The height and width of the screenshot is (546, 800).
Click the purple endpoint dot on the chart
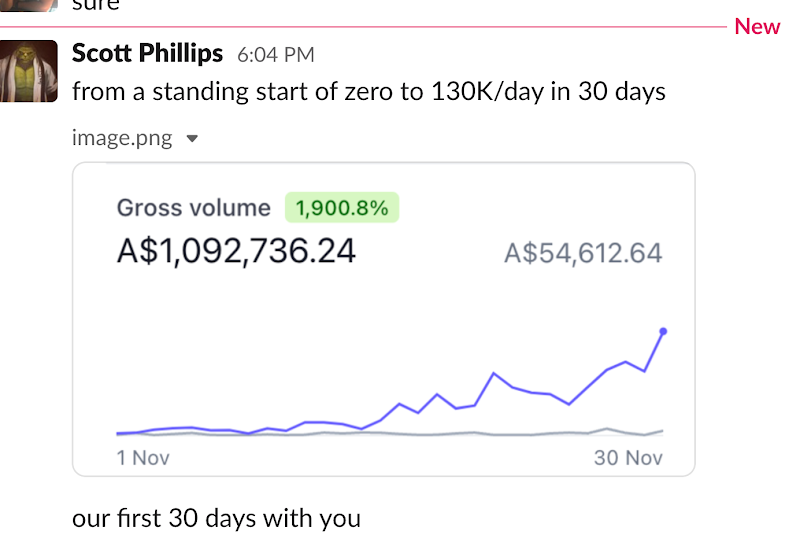coord(664,331)
